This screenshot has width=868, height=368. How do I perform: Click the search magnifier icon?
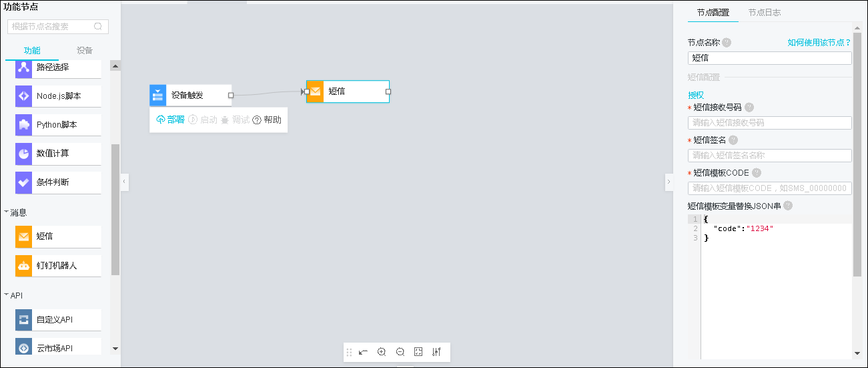98,27
